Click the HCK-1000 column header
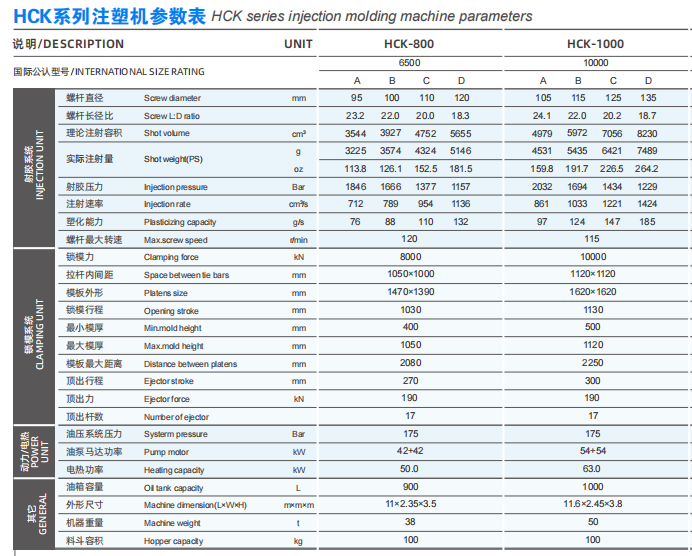This screenshot has width=692, height=556. coord(595,44)
